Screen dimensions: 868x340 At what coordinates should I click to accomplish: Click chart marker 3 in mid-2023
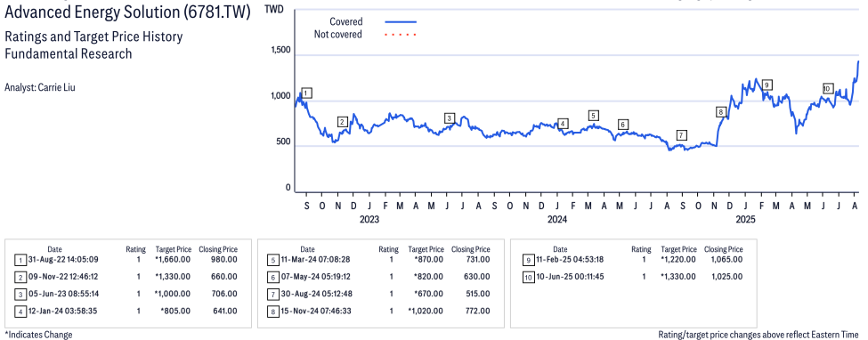pos(449,118)
